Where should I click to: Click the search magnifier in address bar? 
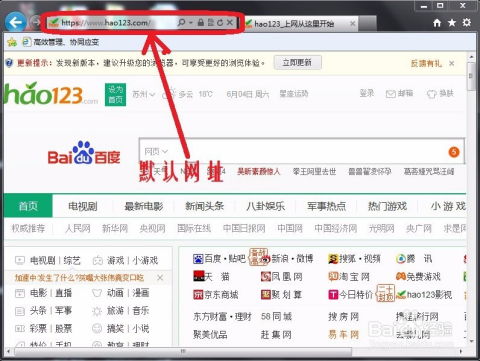(x=182, y=23)
